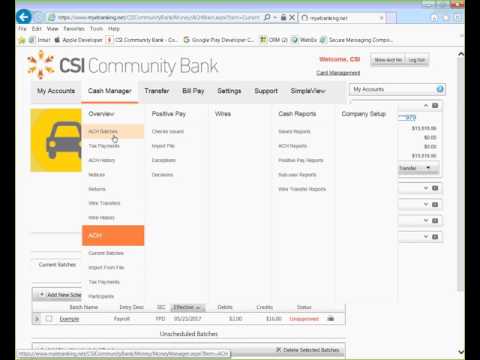This screenshot has height=360, width=480.
Task: Open the WebEx bookmark
Action: coord(304,40)
